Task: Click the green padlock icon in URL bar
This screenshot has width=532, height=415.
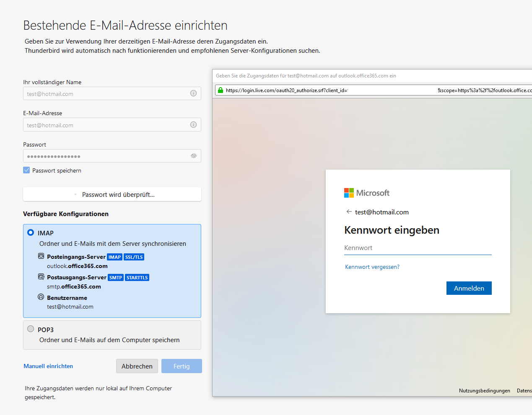Action: 221,90
